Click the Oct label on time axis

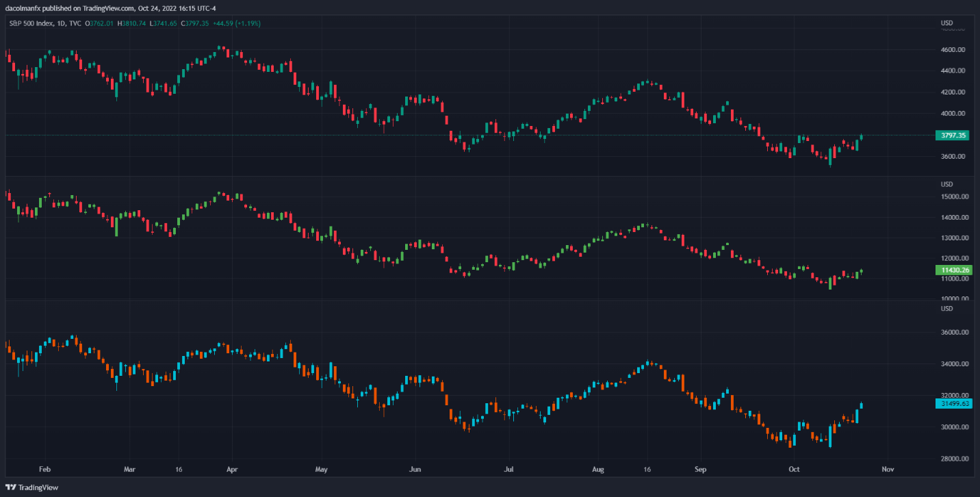(794, 470)
